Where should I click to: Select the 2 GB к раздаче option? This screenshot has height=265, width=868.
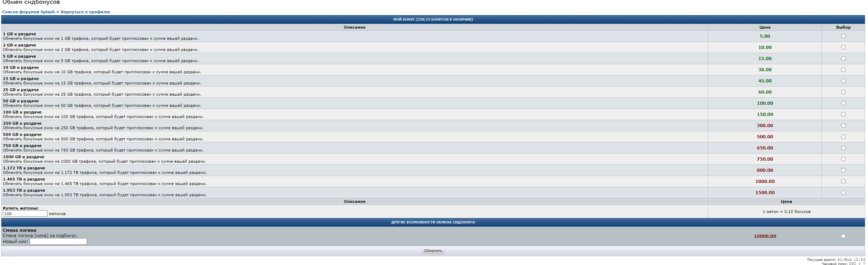tap(843, 47)
